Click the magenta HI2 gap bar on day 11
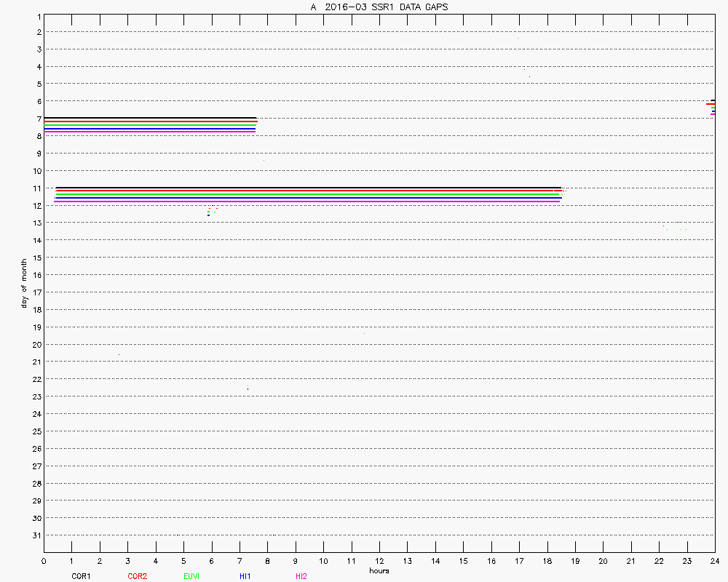728x582 pixels. [x=309, y=202]
